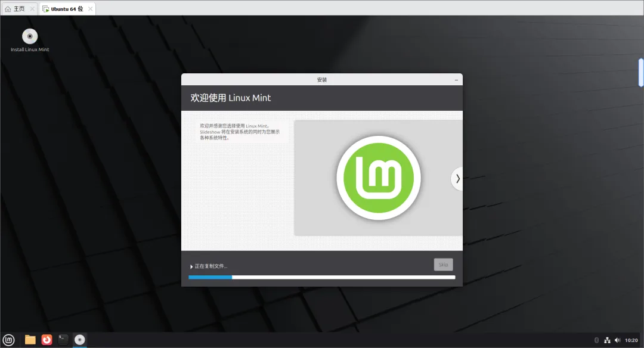
Task: Launch the Terminal from taskbar
Action: click(x=63, y=340)
